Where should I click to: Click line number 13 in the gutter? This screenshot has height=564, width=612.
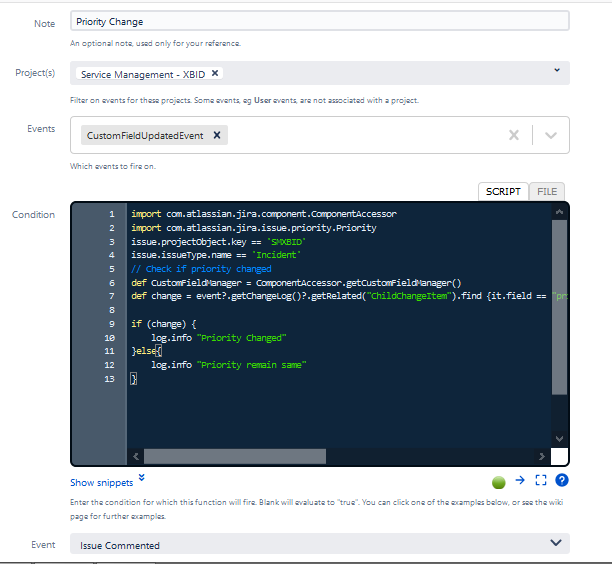pyautogui.click(x=110, y=379)
